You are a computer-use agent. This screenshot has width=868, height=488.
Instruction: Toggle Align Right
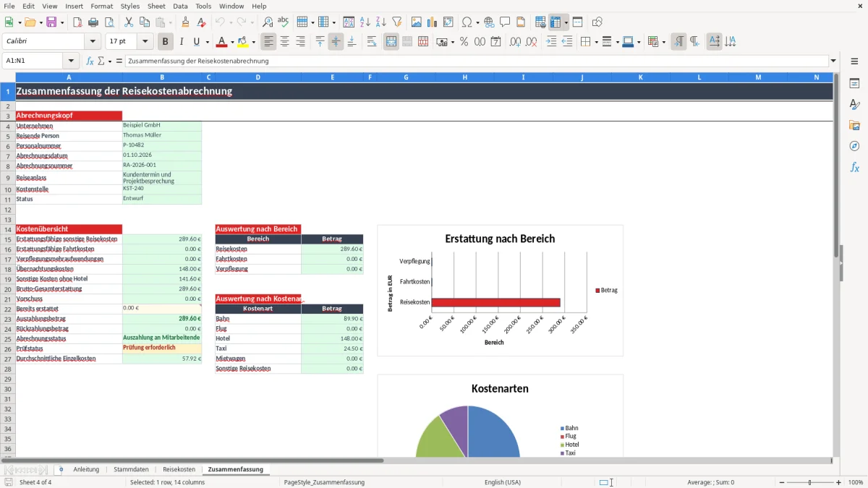[x=301, y=42]
